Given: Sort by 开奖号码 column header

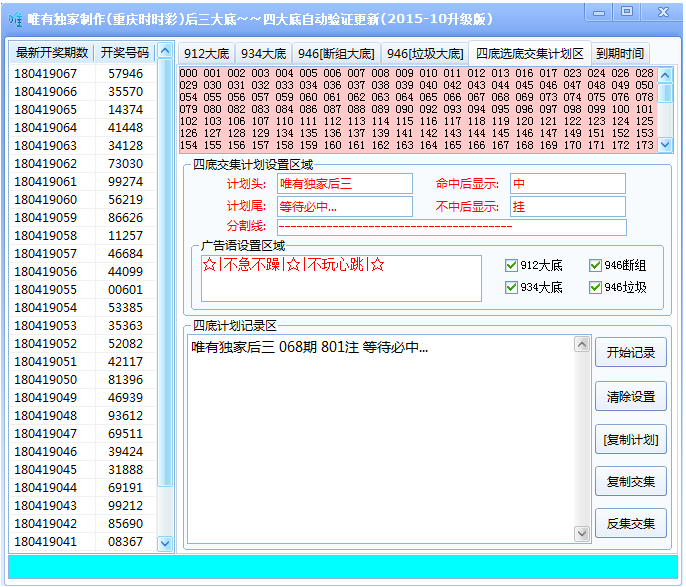Looking at the screenshot, I should coord(125,52).
